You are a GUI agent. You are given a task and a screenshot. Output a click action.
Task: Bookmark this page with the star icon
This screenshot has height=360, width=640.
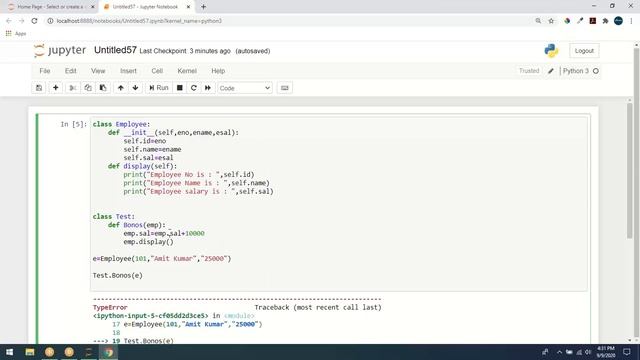551,21
